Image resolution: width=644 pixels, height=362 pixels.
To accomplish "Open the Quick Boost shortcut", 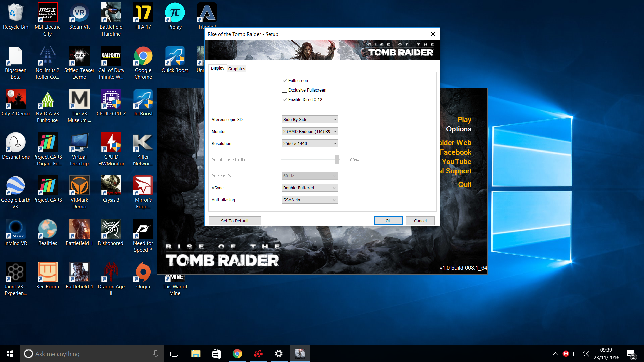I will pyautogui.click(x=175, y=60).
